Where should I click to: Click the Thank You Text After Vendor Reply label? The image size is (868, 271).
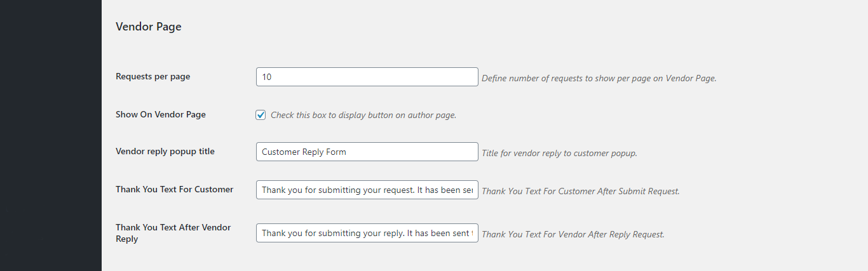click(x=173, y=233)
